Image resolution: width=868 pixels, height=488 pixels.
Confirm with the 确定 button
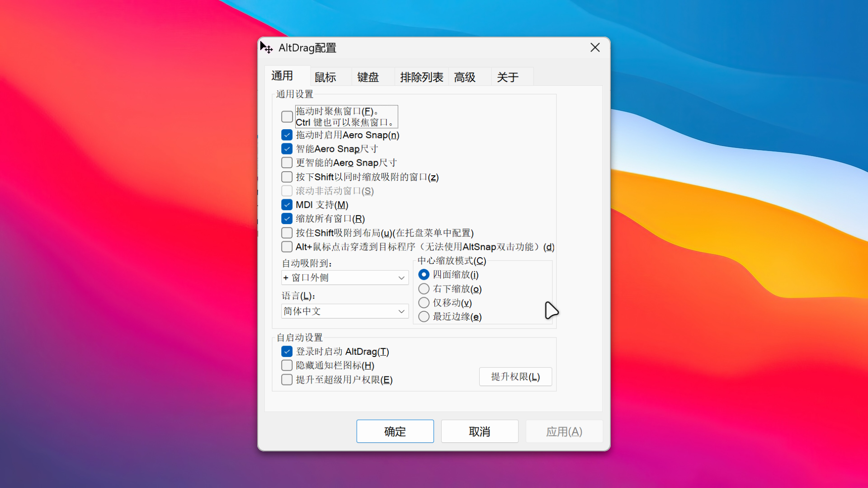pyautogui.click(x=395, y=432)
